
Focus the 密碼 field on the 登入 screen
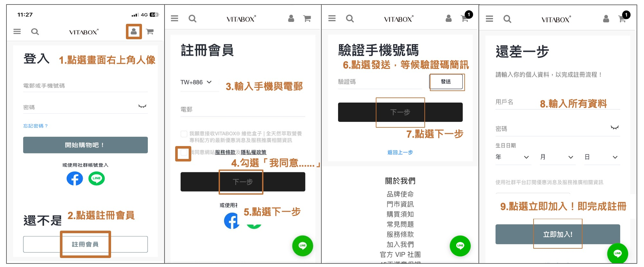click(x=85, y=107)
